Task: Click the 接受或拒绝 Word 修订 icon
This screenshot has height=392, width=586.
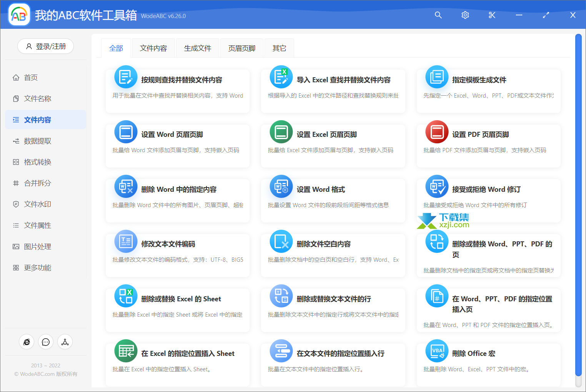Action: pyautogui.click(x=437, y=186)
